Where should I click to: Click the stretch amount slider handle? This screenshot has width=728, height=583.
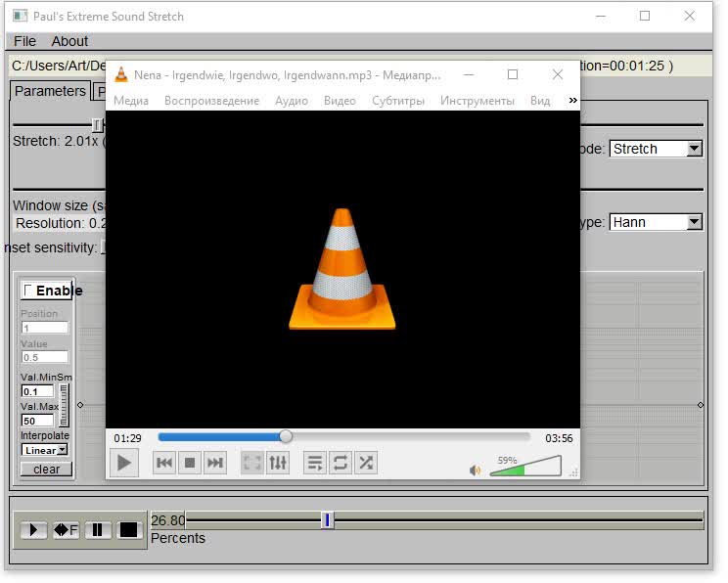(x=97, y=125)
